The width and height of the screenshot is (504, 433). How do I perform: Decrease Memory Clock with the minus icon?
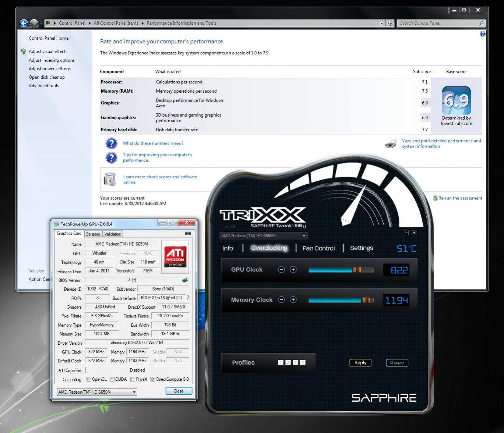pyautogui.click(x=281, y=300)
